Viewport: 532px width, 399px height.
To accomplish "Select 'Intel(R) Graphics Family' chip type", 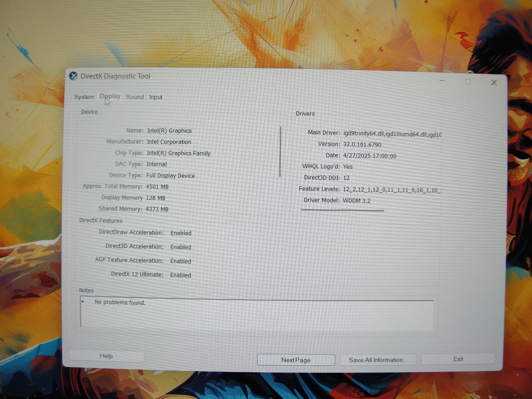I will pyautogui.click(x=179, y=153).
